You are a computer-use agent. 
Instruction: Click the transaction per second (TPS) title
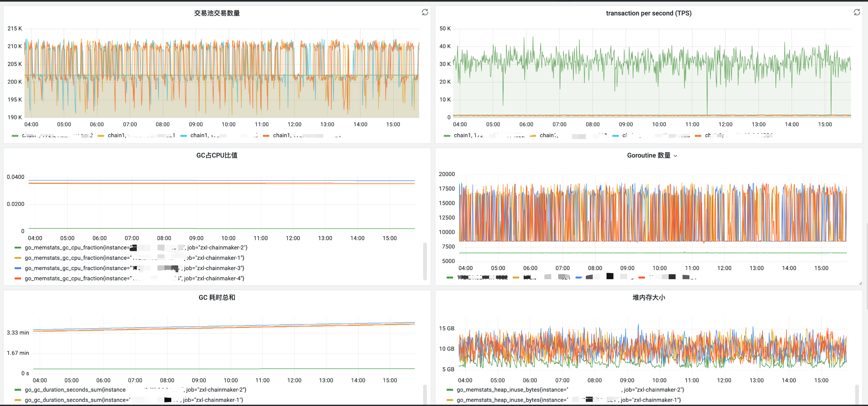point(649,13)
